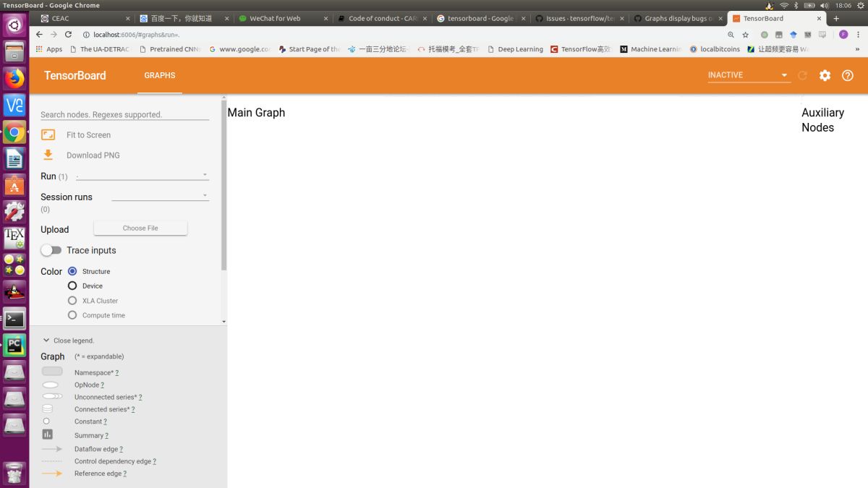
Task: Switch to the CEAC browser tab
Action: (x=85, y=18)
